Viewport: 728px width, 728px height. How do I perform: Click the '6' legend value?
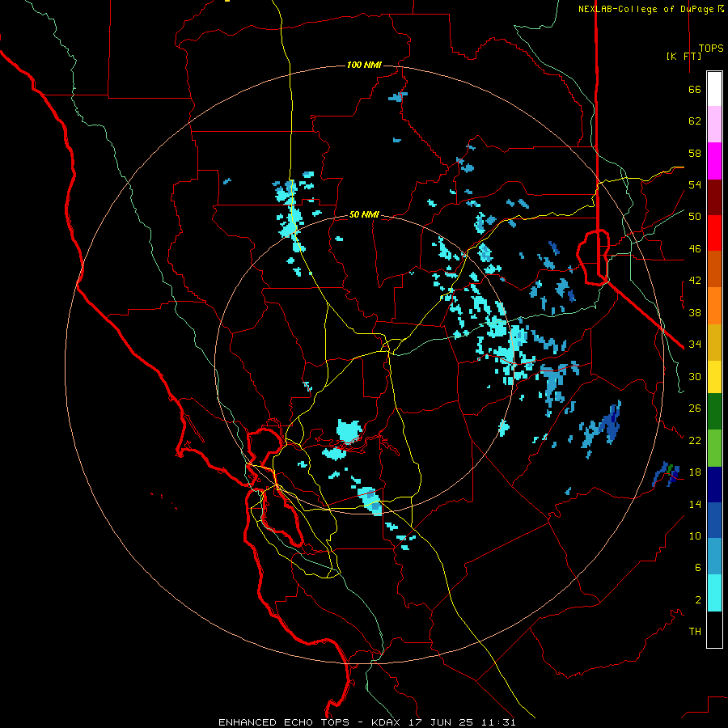[x=698, y=567]
